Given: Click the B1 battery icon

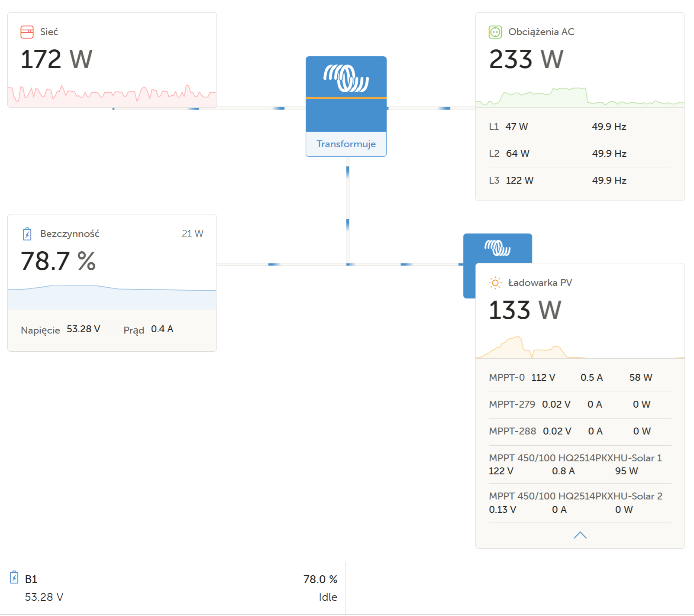Looking at the screenshot, I should [14, 577].
